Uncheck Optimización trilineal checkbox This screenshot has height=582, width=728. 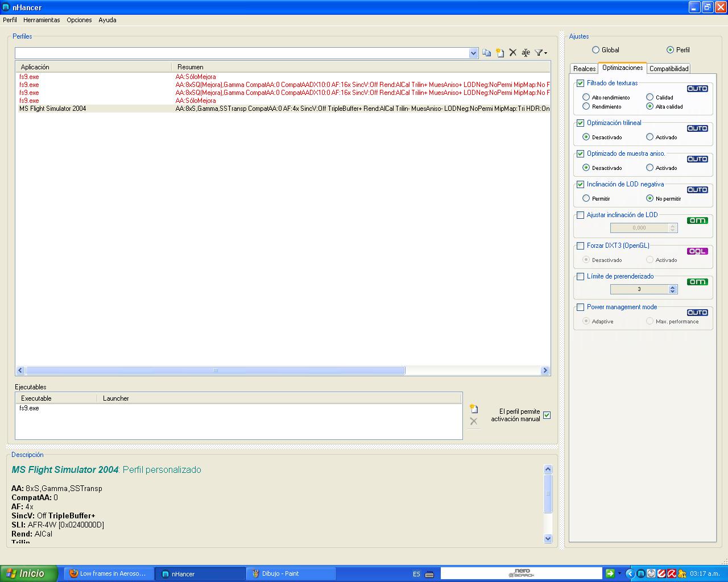coord(581,123)
